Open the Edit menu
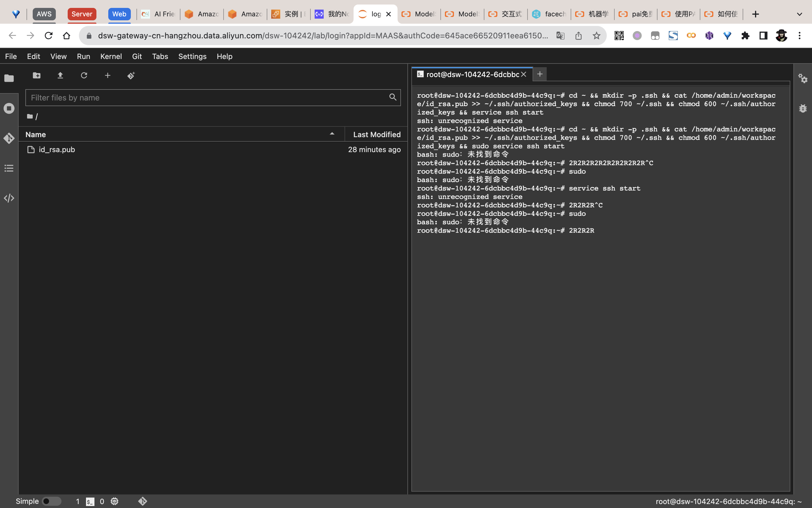 34,56
